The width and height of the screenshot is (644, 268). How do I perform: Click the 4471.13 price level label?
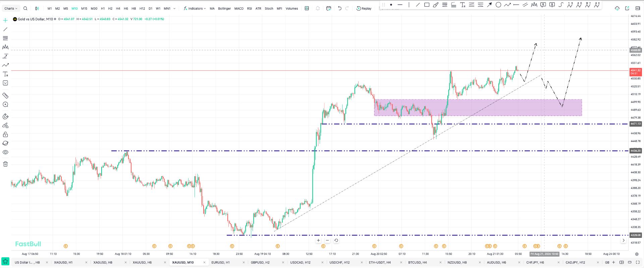click(636, 124)
